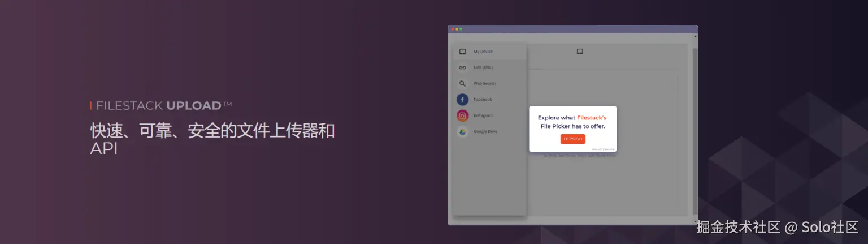Click the Facebook logo icon
Viewport: 868px width, 244px height.
pyautogui.click(x=462, y=100)
